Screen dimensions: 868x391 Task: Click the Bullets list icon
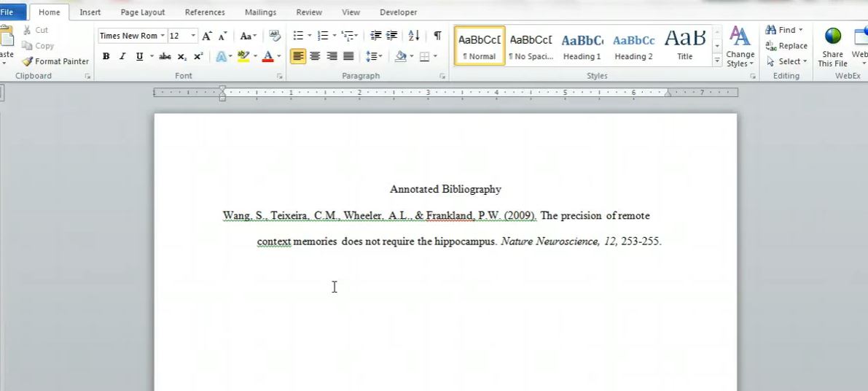pos(298,36)
